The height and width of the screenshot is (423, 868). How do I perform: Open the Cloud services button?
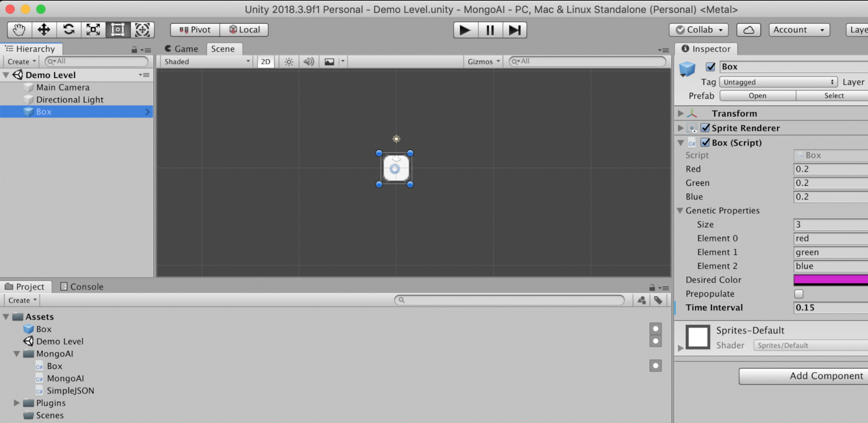[x=748, y=30]
